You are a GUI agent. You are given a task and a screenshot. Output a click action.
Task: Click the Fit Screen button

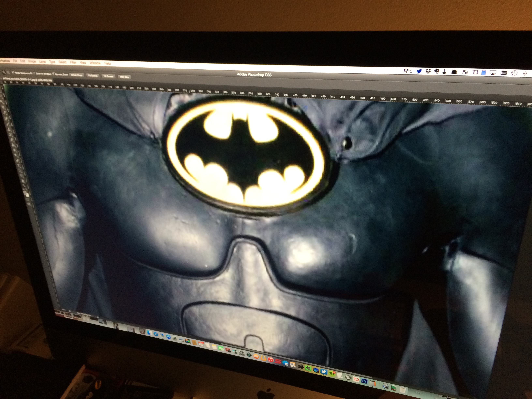click(x=93, y=76)
